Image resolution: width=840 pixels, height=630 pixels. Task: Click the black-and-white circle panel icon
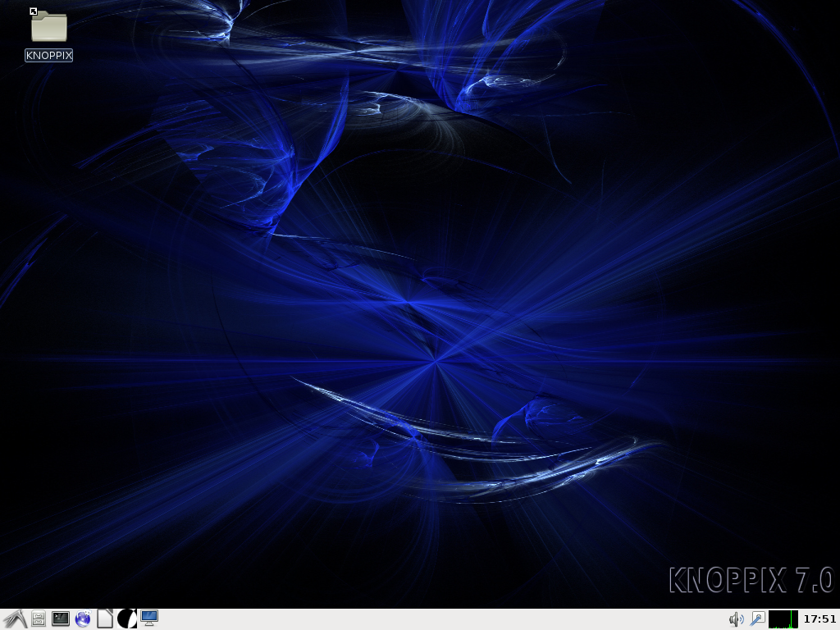coord(127,619)
